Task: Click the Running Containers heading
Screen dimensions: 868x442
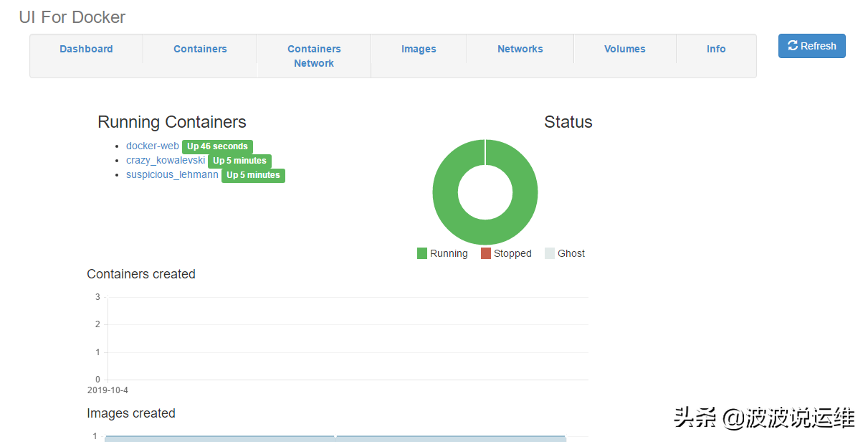Action: click(172, 122)
